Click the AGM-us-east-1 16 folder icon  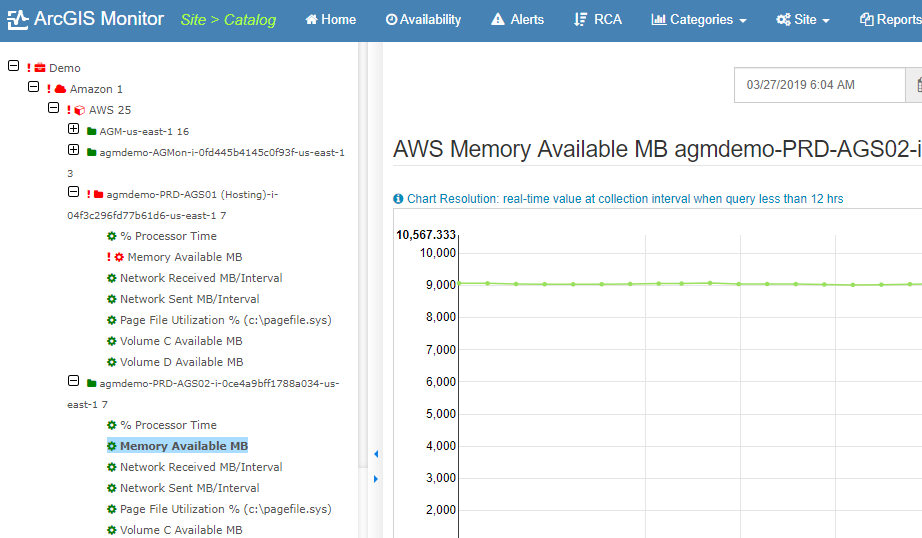[91, 131]
